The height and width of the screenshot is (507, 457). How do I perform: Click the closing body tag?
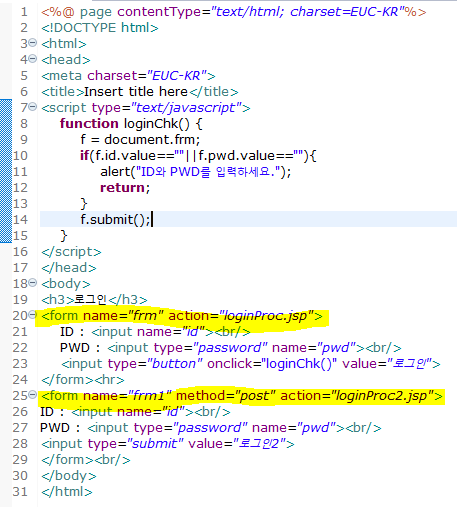pos(69,476)
